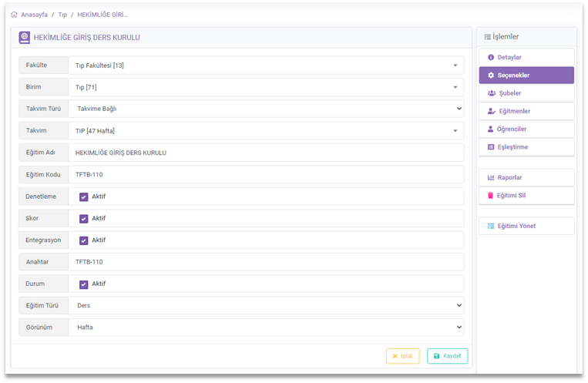Click the Seçenekler gear icon
The height and width of the screenshot is (383, 588).
(x=491, y=76)
